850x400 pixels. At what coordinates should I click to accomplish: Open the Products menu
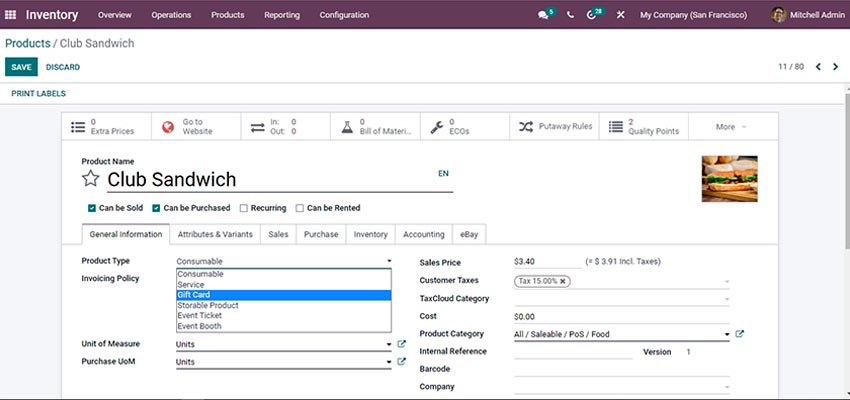click(x=228, y=15)
